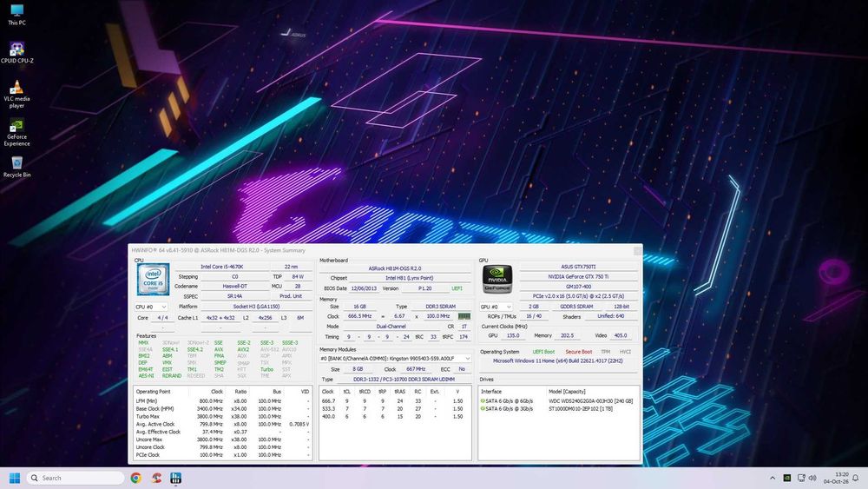Image resolution: width=868 pixels, height=489 pixels.
Task: Show hidden system tray icons
Action: coord(773,478)
